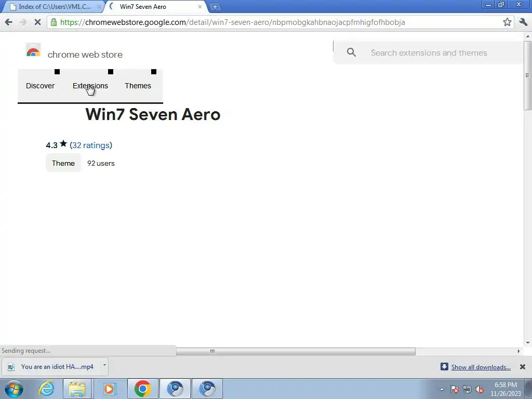
Task: Click the vertical scrollbar down arrow
Action: point(528,343)
